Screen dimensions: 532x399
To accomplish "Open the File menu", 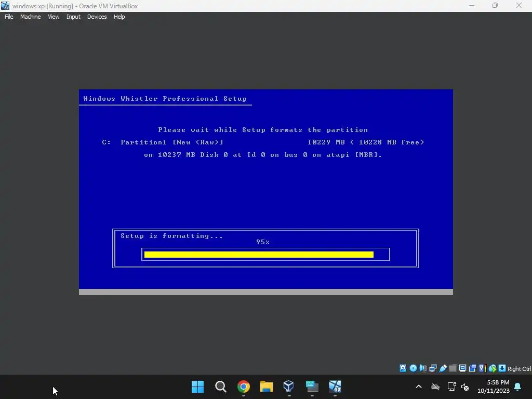I will pyautogui.click(x=9, y=17).
